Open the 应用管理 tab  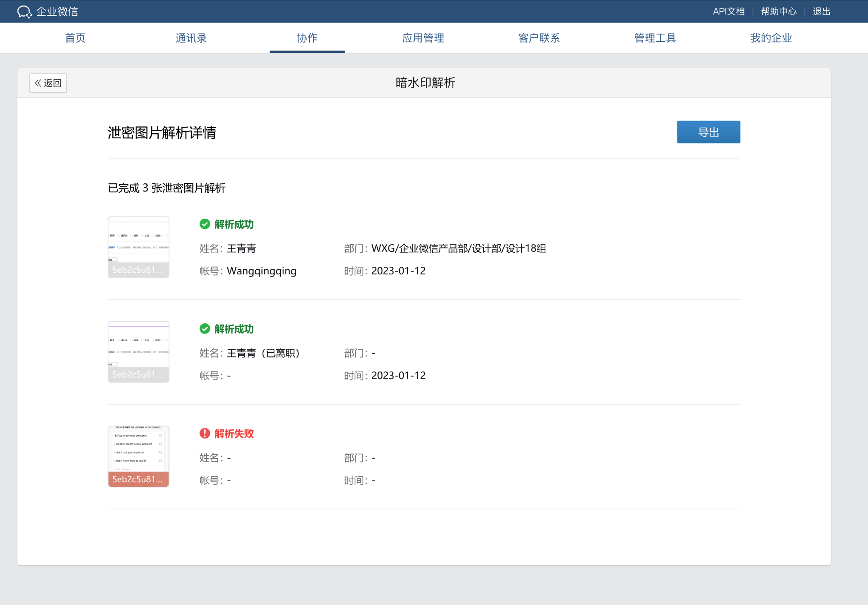(423, 38)
